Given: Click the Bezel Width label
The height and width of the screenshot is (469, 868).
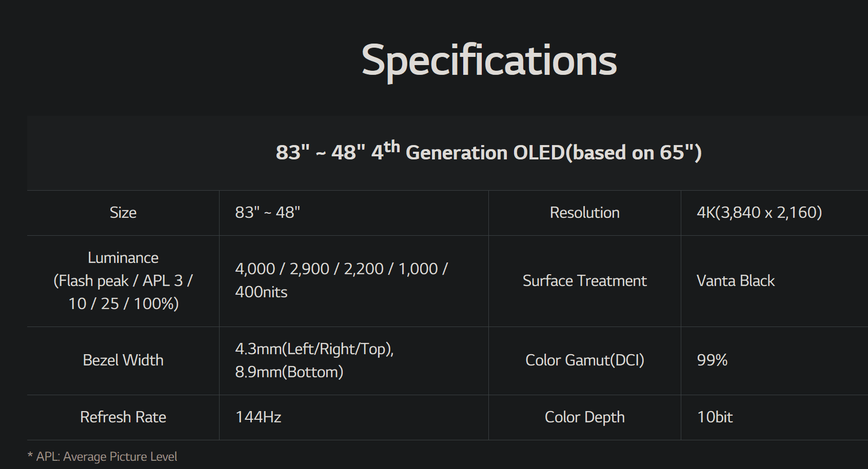Looking at the screenshot, I should point(123,360).
